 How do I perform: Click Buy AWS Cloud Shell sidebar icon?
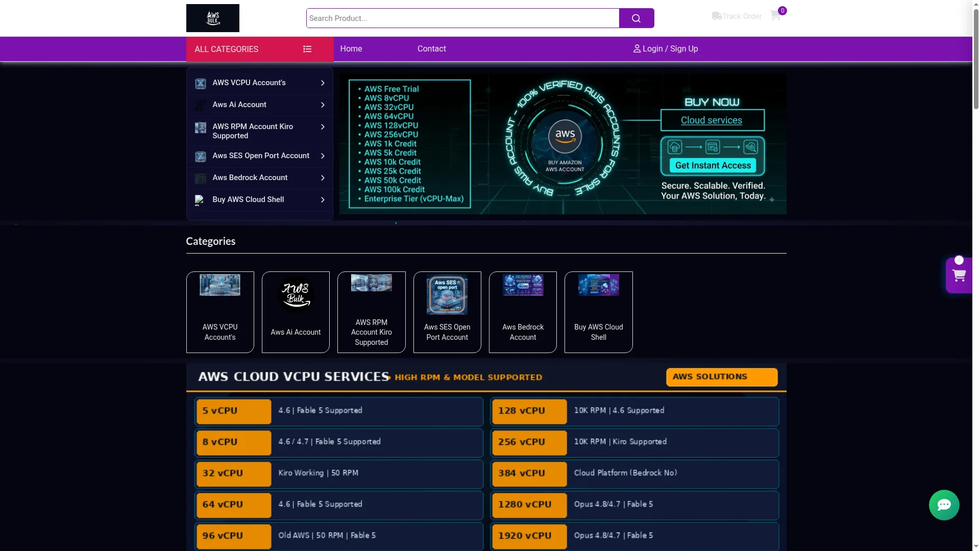(x=200, y=200)
